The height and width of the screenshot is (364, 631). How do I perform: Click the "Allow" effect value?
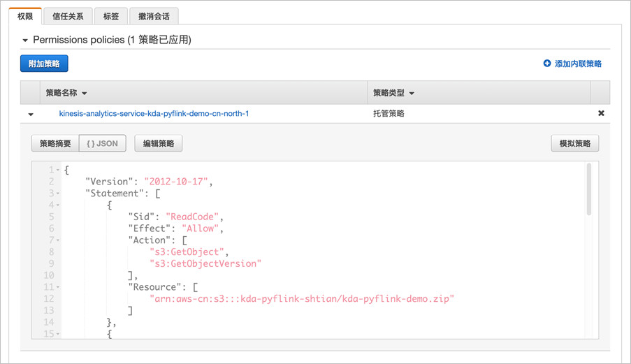[x=200, y=228]
